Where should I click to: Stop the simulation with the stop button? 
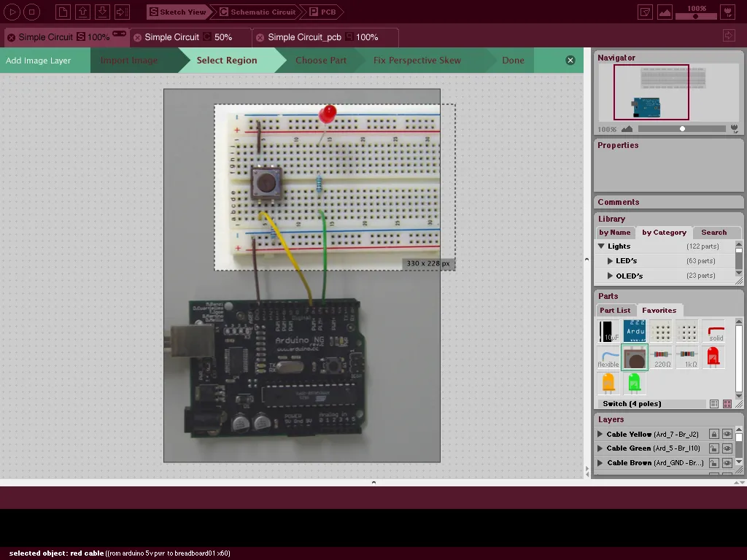click(32, 12)
